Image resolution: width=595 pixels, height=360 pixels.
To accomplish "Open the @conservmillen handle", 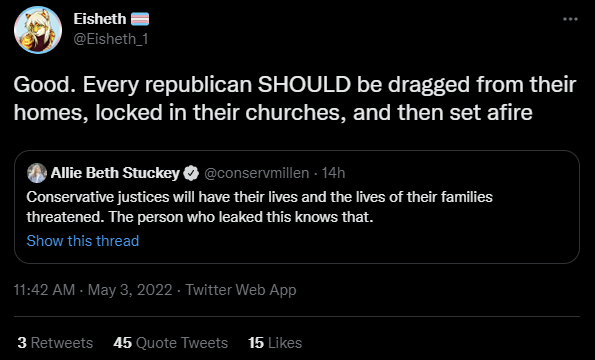I will click(x=257, y=173).
